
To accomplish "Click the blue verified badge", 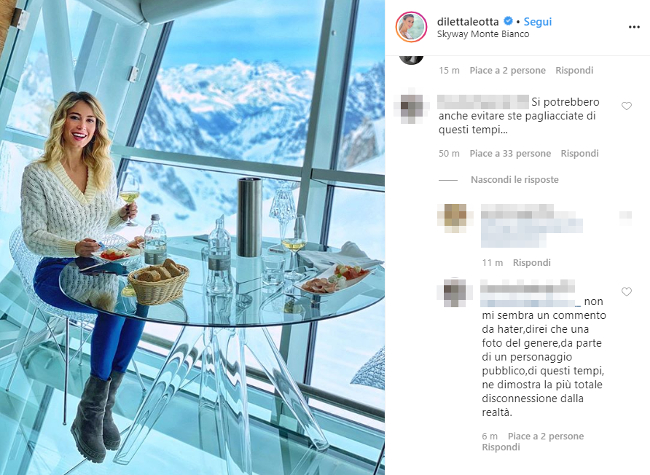I will pos(508,21).
